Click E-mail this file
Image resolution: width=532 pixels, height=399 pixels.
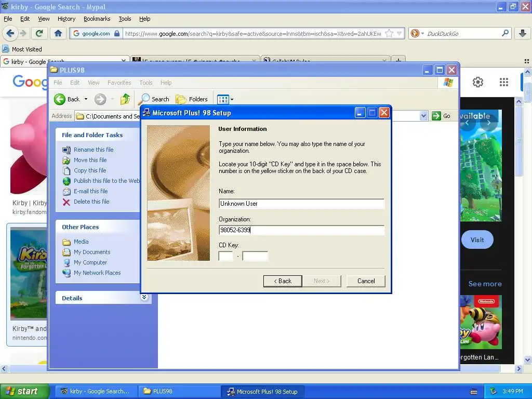click(90, 191)
